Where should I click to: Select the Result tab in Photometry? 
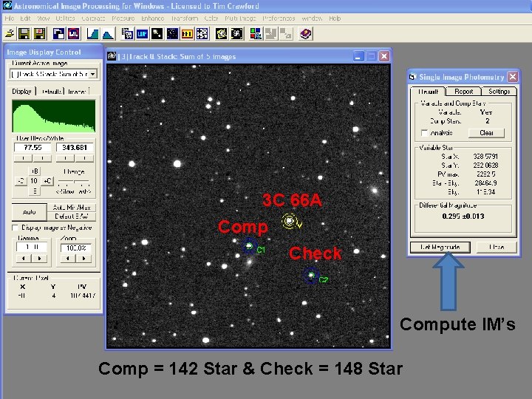click(x=428, y=92)
